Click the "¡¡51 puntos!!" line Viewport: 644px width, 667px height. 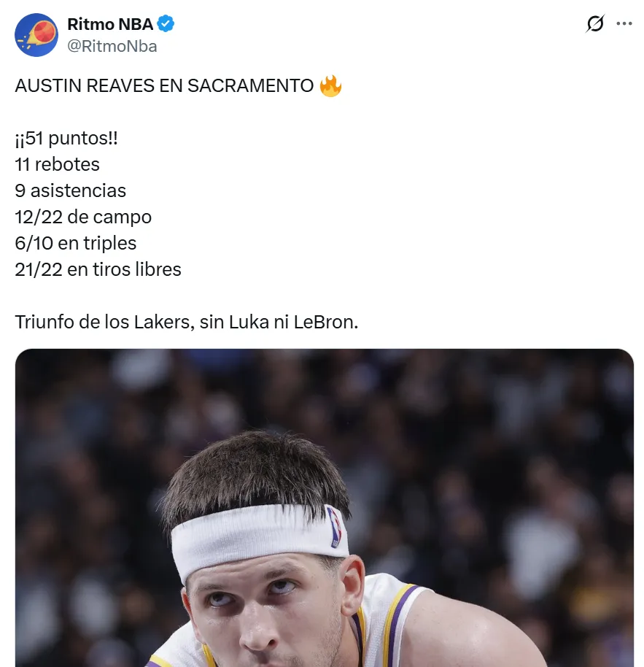coord(66,139)
